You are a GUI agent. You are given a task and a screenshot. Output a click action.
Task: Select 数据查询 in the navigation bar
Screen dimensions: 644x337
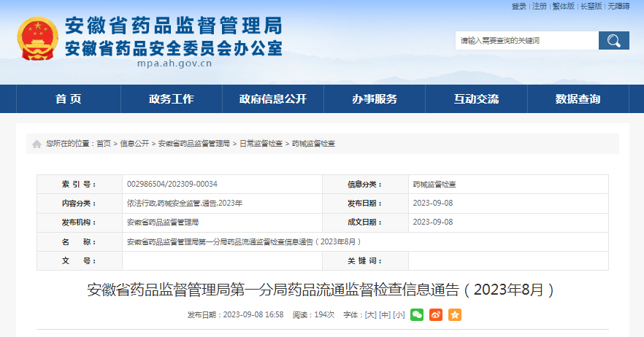point(578,99)
